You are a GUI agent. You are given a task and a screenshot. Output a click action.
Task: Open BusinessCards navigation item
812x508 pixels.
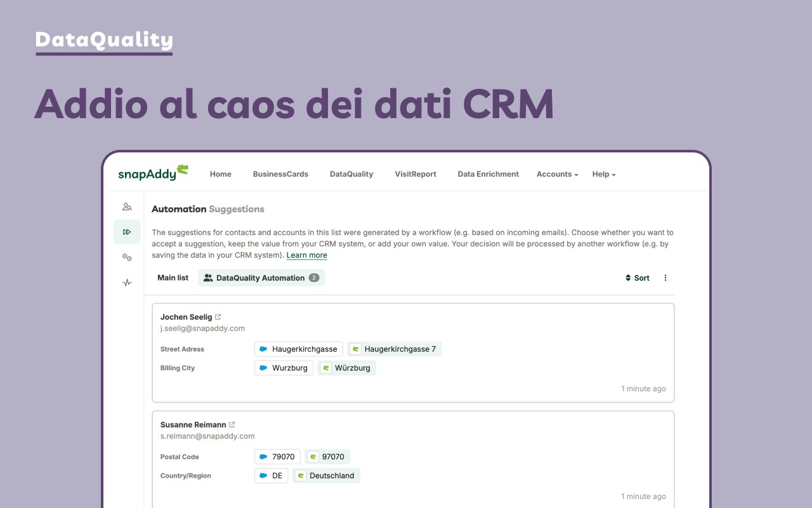click(280, 174)
